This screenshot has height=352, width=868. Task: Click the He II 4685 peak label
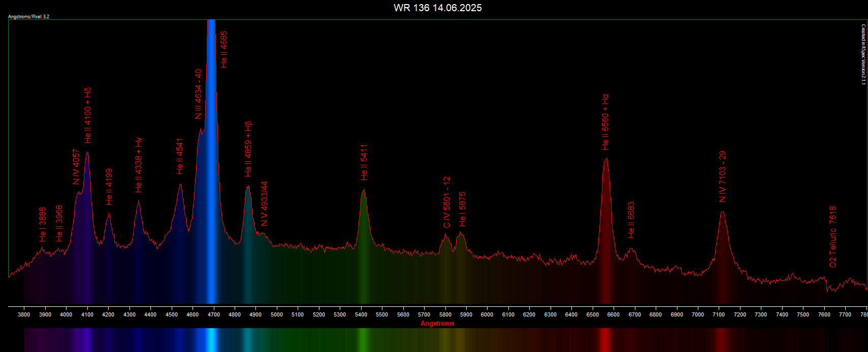[x=224, y=50]
